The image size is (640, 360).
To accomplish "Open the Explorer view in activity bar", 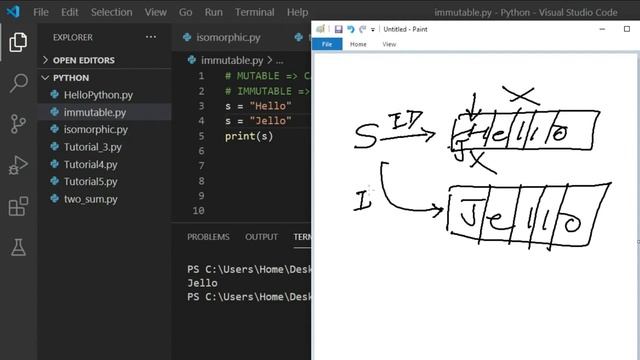I will pos(18,42).
